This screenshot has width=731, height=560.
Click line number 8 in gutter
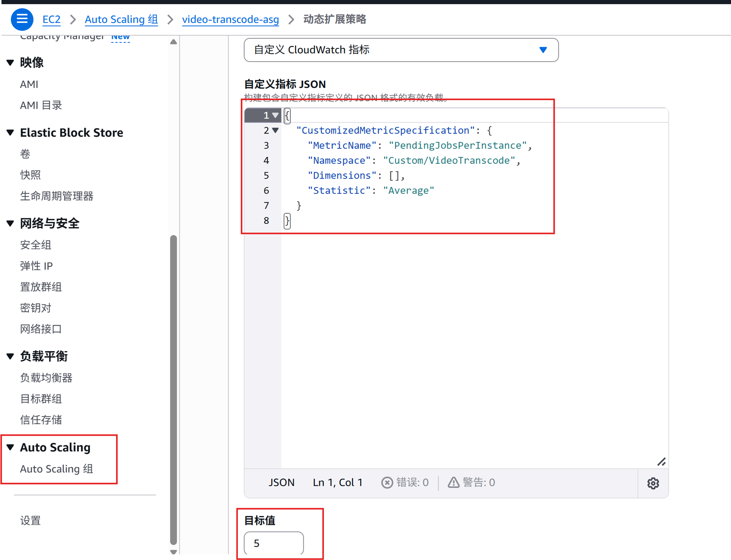coord(266,220)
